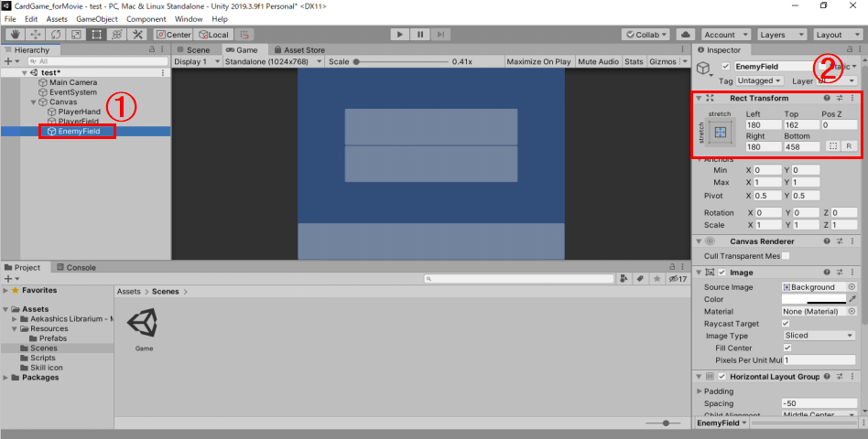The width and height of the screenshot is (868, 439).
Task: Toggle Maximize On Play
Action: click(x=538, y=61)
